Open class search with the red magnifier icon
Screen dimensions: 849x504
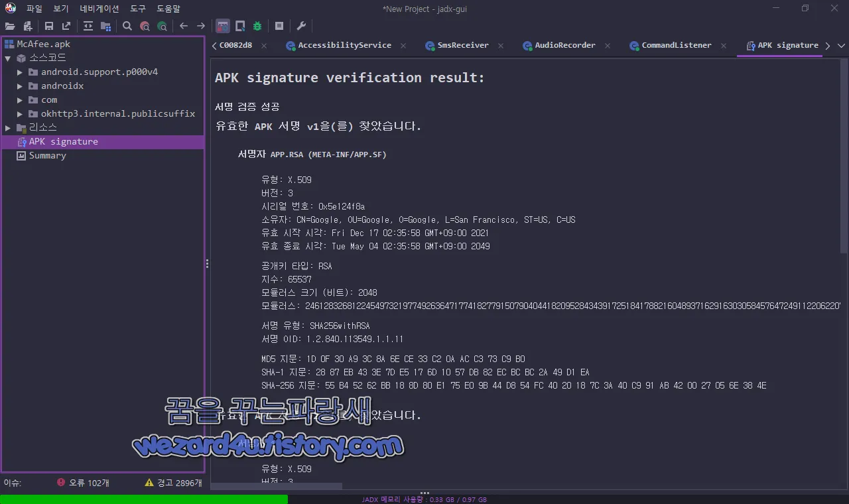tap(145, 27)
